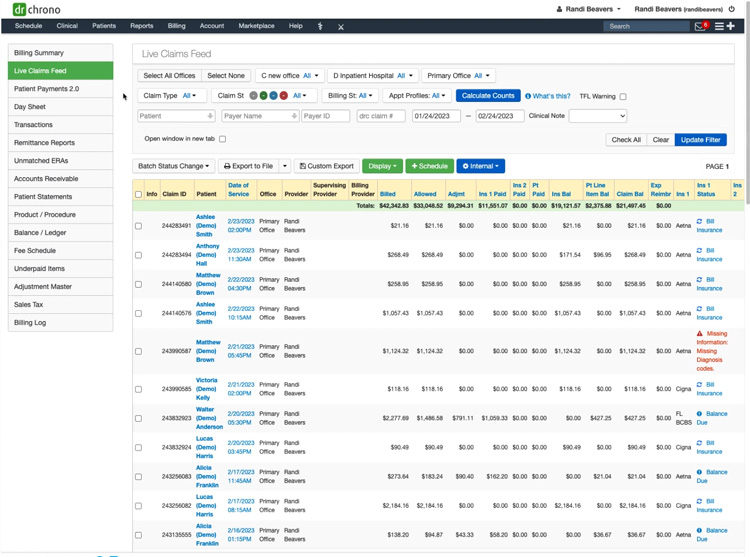Check the box for claim 243256082

(x=138, y=506)
